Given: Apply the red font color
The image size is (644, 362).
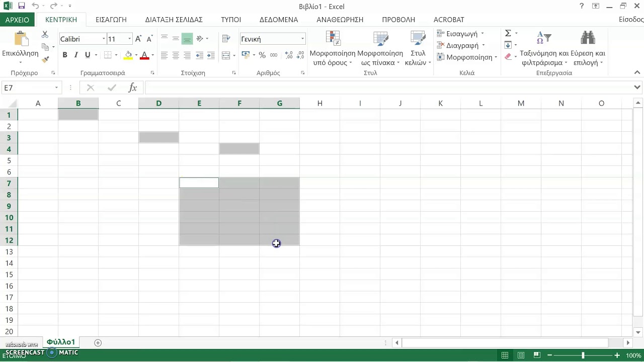Looking at the screenshot, I should point(145,55).
